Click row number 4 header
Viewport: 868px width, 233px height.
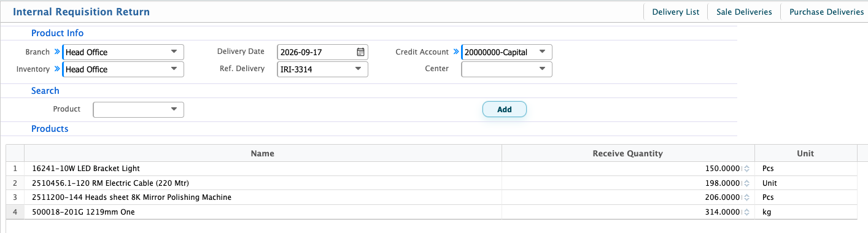coord(15,212)
